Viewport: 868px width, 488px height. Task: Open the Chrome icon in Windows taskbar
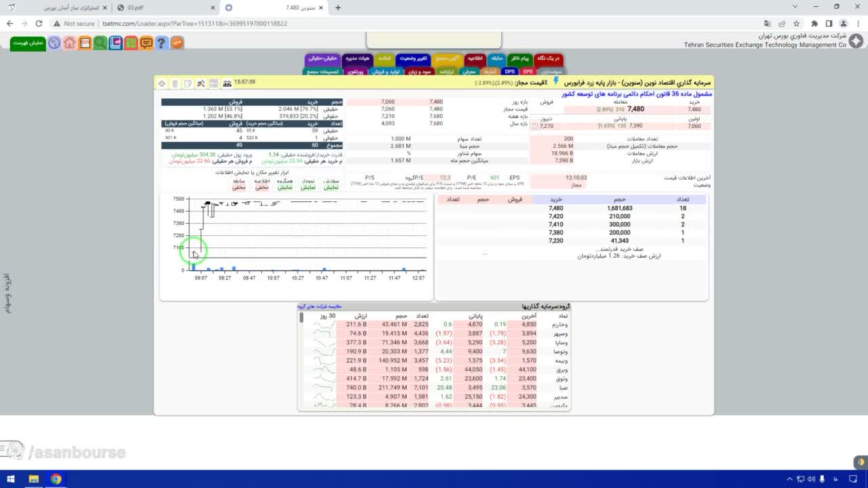(56, 479)
